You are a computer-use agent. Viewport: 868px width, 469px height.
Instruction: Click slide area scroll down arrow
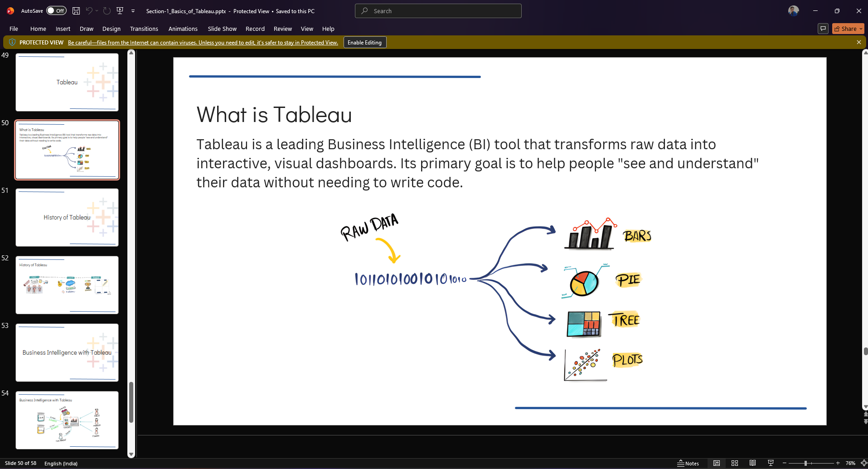point(865,407)
